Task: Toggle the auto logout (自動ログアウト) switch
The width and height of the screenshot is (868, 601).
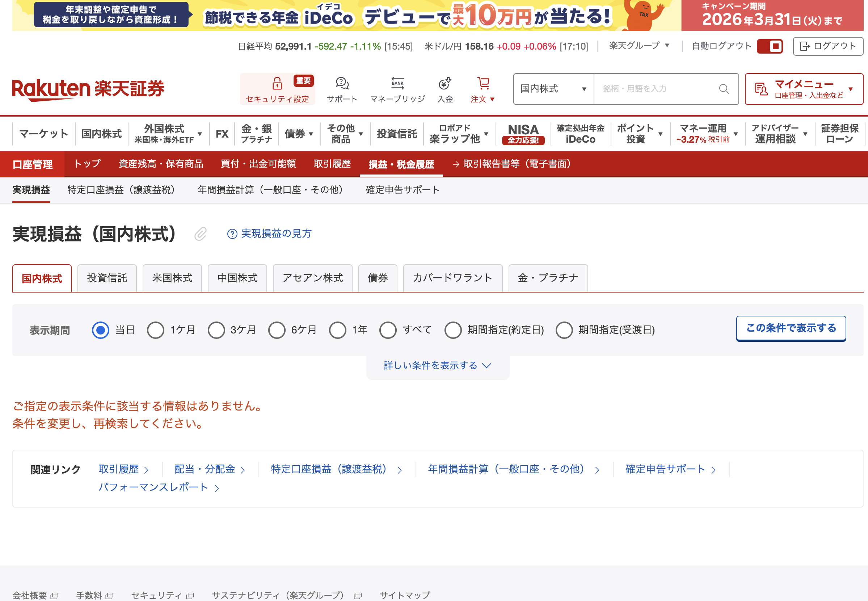Action: click(770, 46)
